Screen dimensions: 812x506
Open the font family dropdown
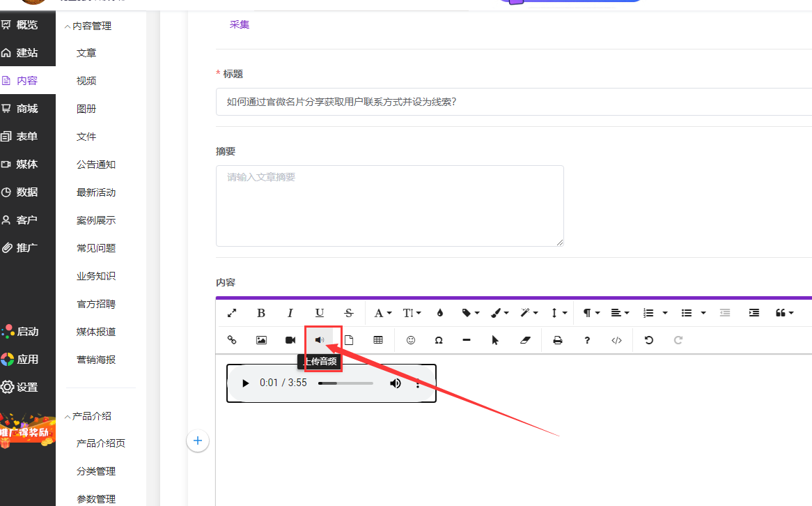click(x=382, y=313)
